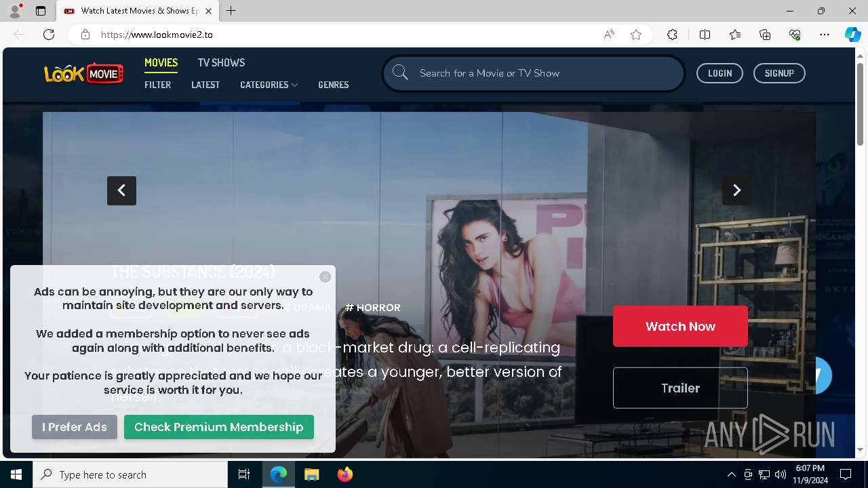Screen dimensions: 868x488
Task: Open tab actions menu
Action: click(x=41, y=11)
